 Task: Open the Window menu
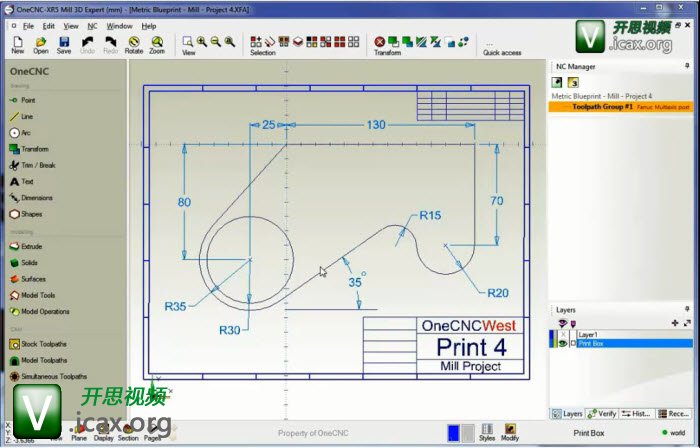click(x=119, y=26)
